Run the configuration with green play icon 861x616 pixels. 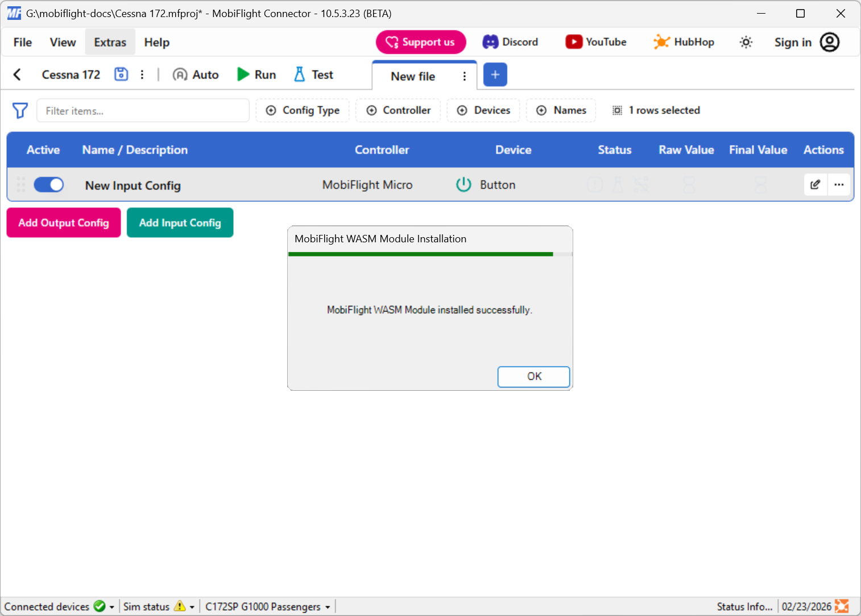coord(256,74)
